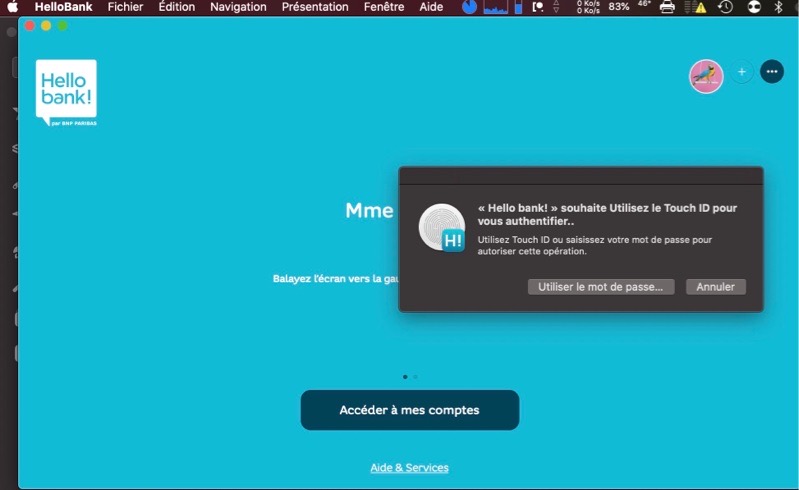Click the 'Utiliser le mot de passe...' button
Image resolution: width=799 pixels, height=490 pixels.
pyautogui.click(x=600, y=287)
